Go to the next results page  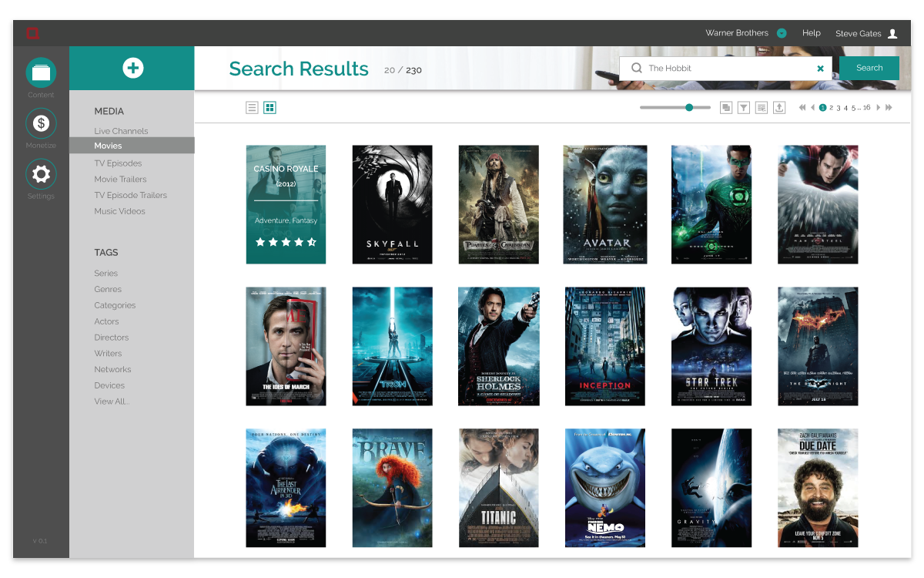tap(879, 108)
